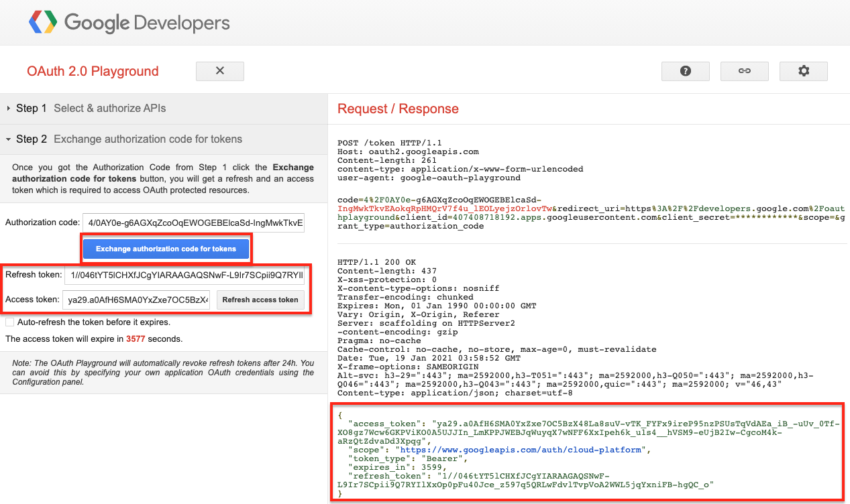Click the note about revoking refresh tokens
850x504 pixels.
(163, 373)
